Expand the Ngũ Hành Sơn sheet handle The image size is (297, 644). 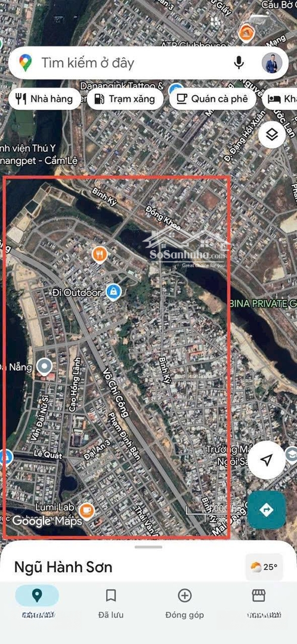click(x=148, y=547)
